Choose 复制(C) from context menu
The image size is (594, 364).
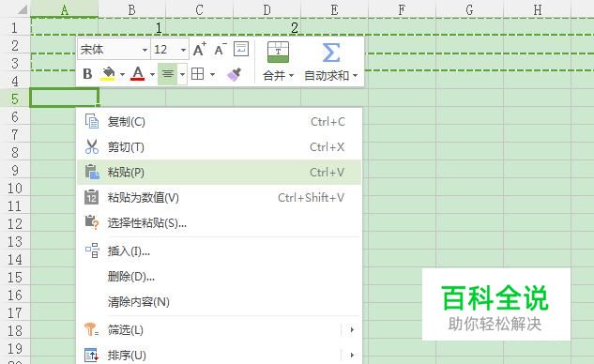tap(219, 122)
